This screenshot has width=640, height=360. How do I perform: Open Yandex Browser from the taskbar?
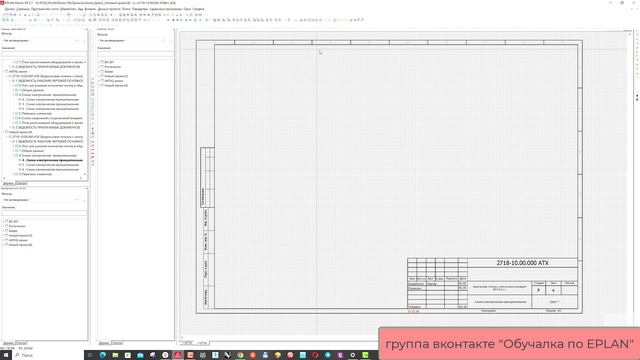[x=165, y=355]
